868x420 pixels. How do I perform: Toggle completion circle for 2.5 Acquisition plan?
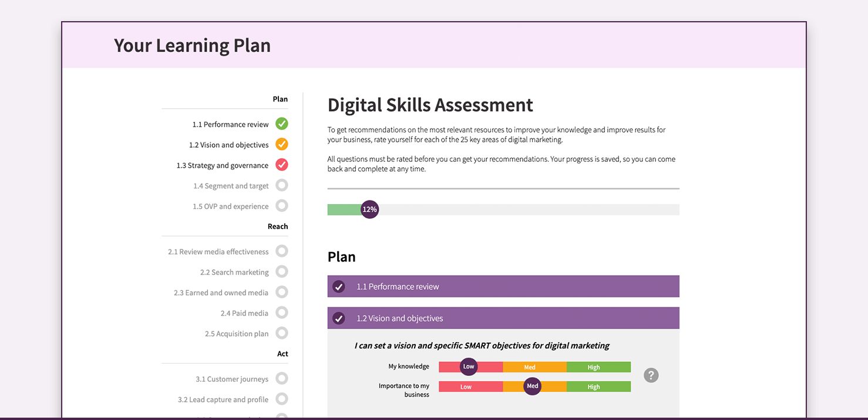tap(281, 333)
